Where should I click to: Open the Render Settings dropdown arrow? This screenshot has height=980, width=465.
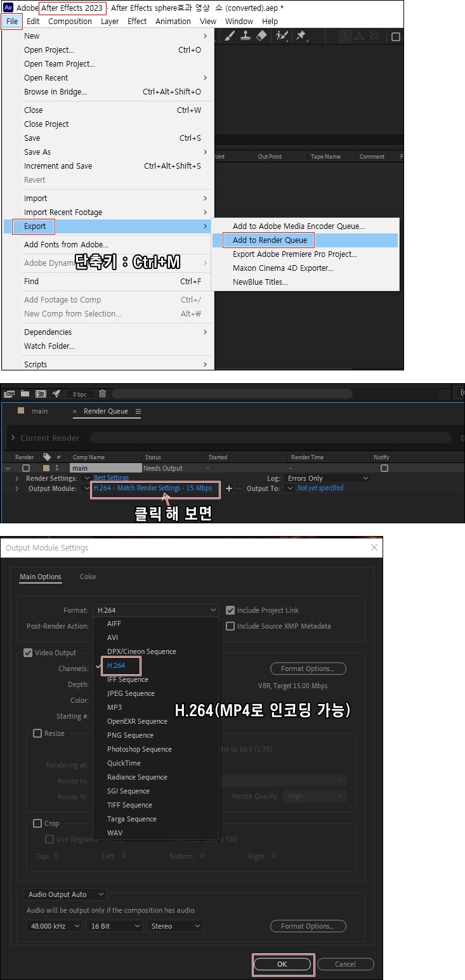(x=86, y=478)
